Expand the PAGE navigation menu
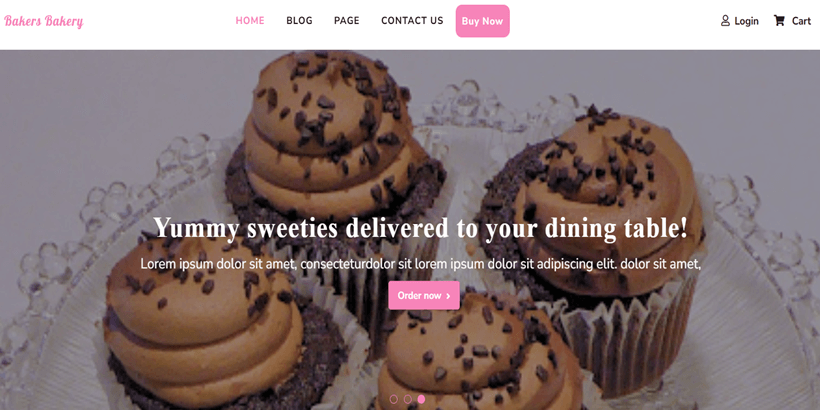 tap(347, 21)
